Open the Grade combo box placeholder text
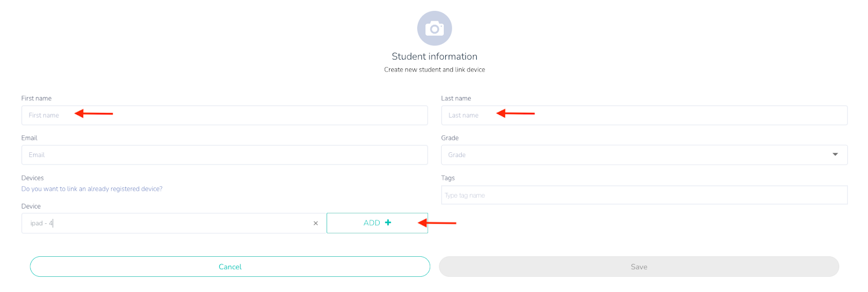 [457, 155]
